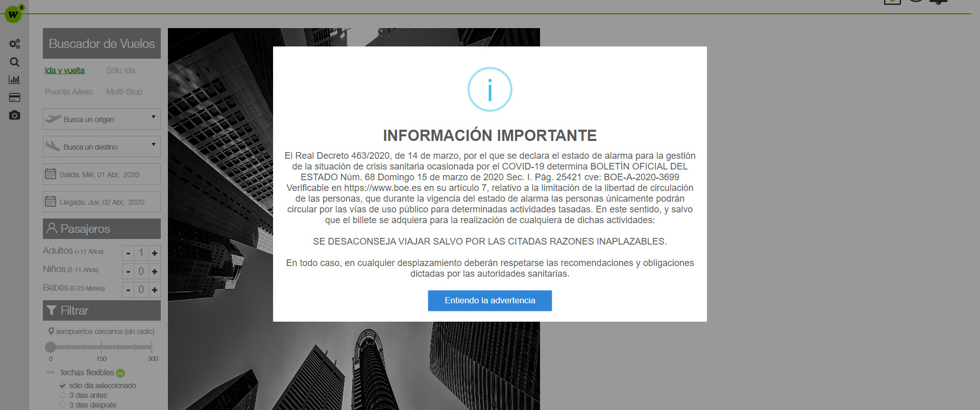The width and height of the screenshot is (980, 410).
Task: Click the calendar icon in the Salida field
Action: (x=51, y=174)
